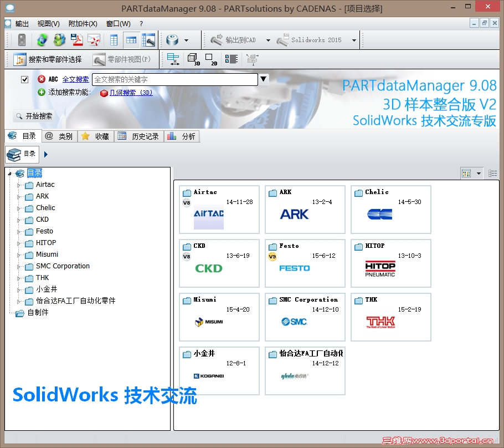Click the 几何搜索 (3D) link
Screen dimensions: 504x448
[131, 93]
